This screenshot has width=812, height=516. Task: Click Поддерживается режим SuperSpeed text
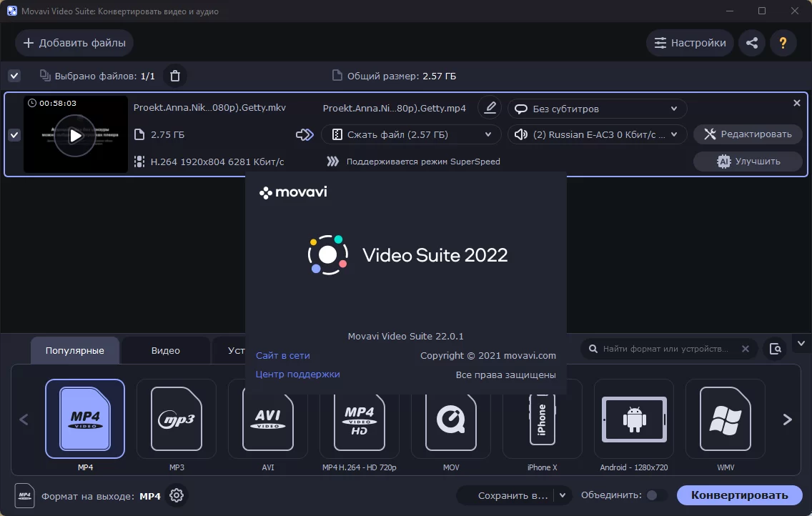pos(423,162)
